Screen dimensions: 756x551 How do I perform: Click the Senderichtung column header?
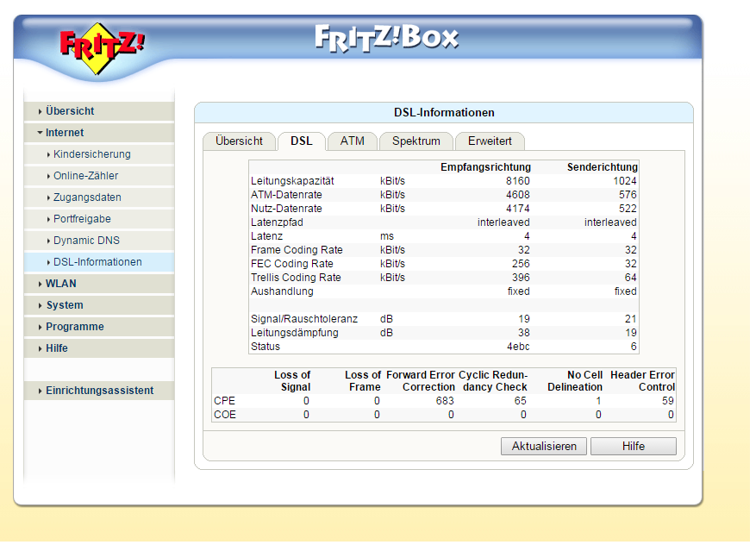click(x=603, y=167)
